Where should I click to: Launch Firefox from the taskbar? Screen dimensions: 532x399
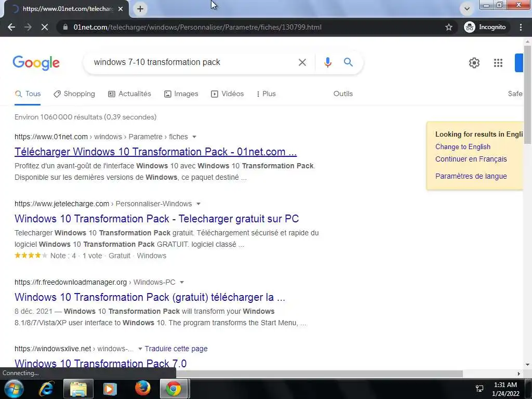(142, 389)
